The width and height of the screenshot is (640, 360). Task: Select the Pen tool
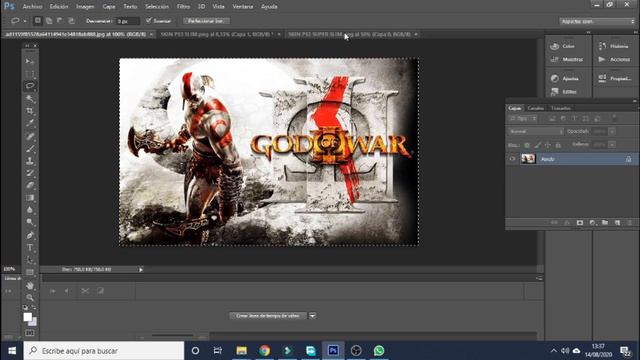tap(30, 236)
